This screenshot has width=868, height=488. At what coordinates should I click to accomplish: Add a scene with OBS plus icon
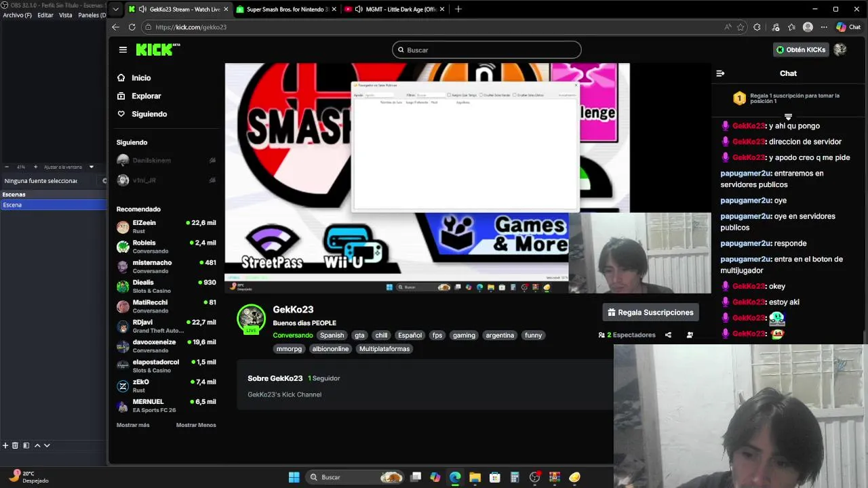click(5, 445)
